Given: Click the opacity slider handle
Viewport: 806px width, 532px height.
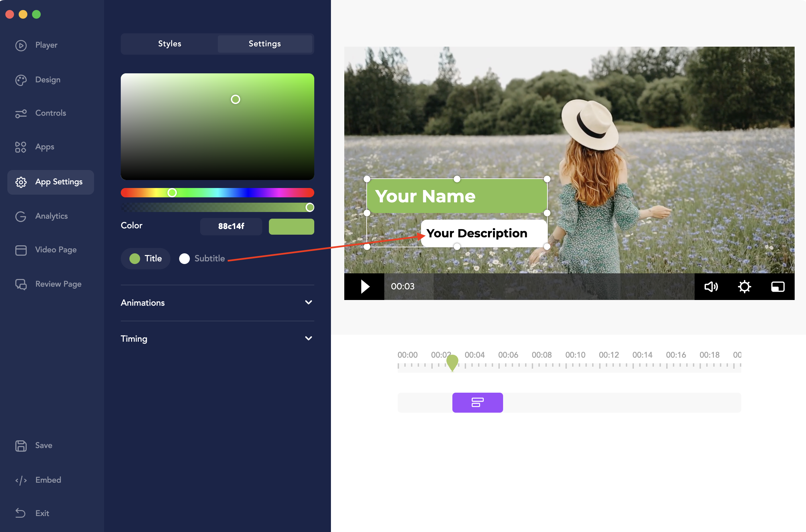Looking at the screenshot, I should 310,207.
